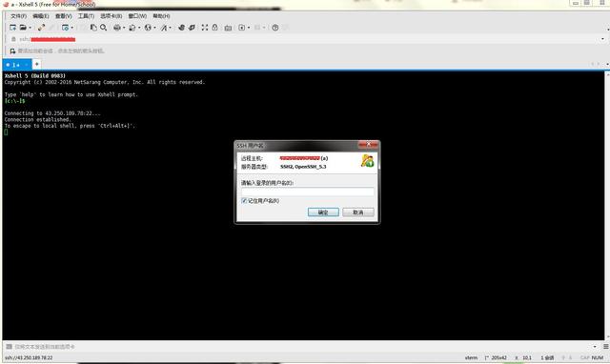The image size is (610, 364).
Task: Click the Print icon in the toolbar
Action: coord(117,28)
